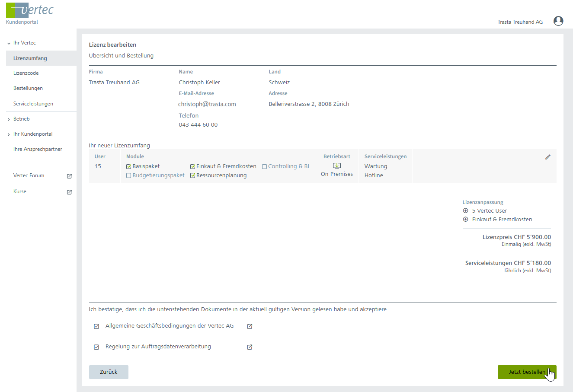Open the Allgemeine Geschäftsbedingungen document link icon

click(250, 326)
